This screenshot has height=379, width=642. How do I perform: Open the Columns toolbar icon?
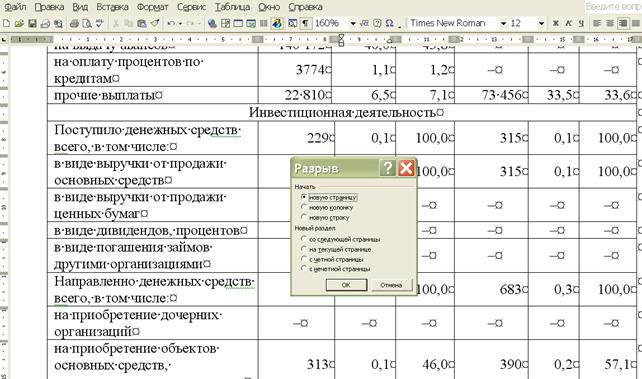point(264,24)
